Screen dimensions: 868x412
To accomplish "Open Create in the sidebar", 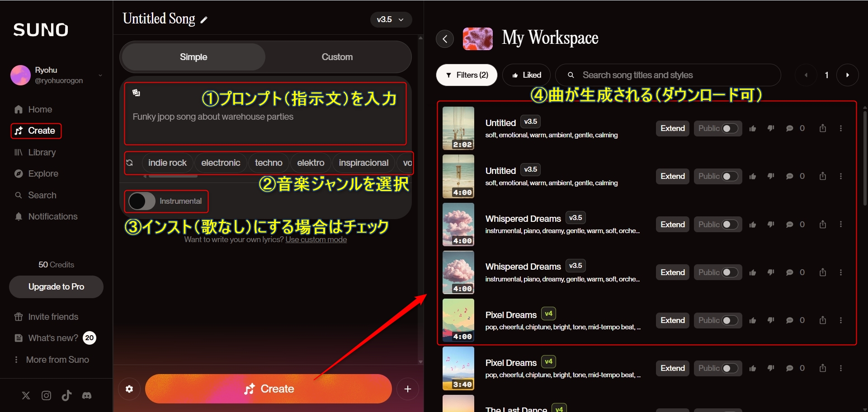I will click(x=36, y=131).
